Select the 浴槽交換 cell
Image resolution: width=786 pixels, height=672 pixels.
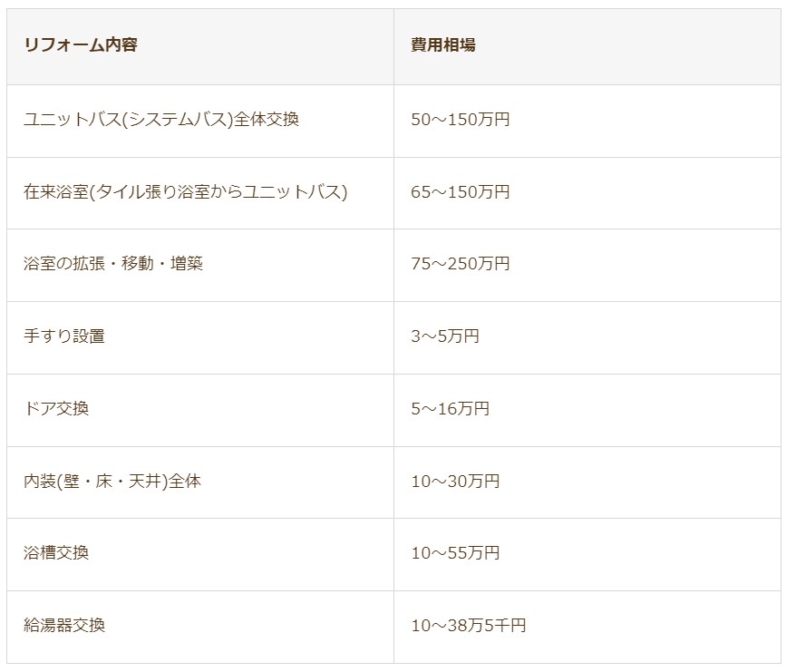56,553
